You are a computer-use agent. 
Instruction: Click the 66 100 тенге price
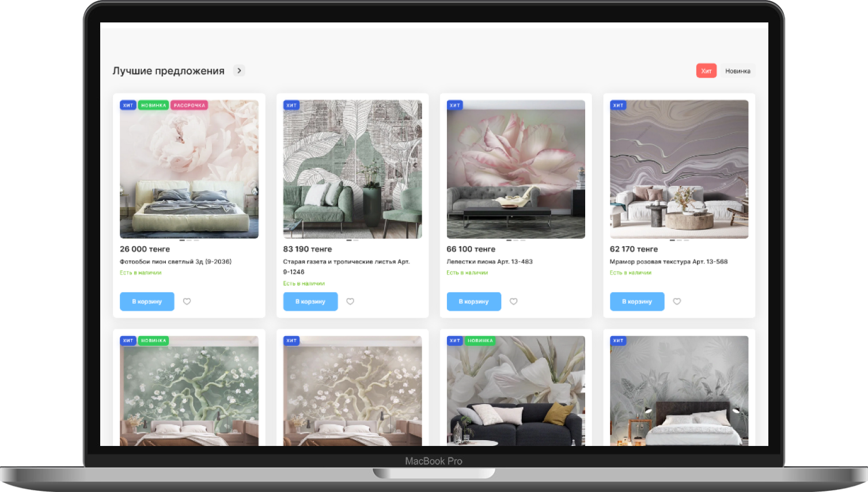(x=471, y=249)
